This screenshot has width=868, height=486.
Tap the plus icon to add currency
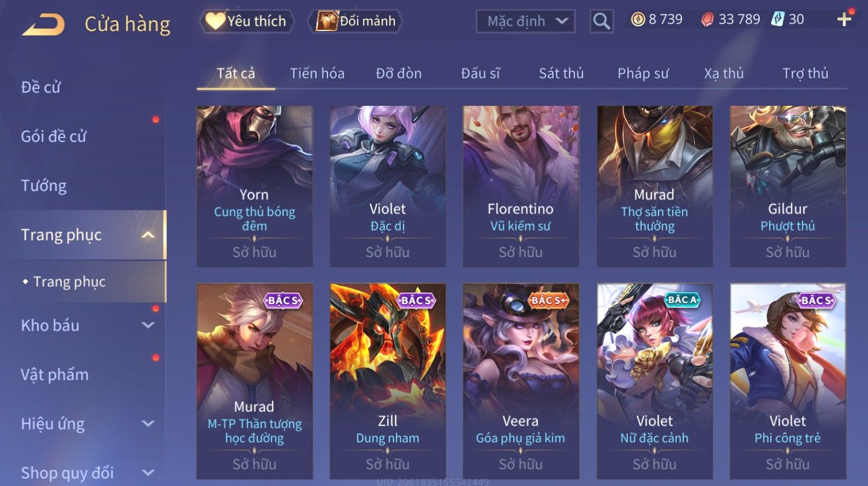(844, 20)
